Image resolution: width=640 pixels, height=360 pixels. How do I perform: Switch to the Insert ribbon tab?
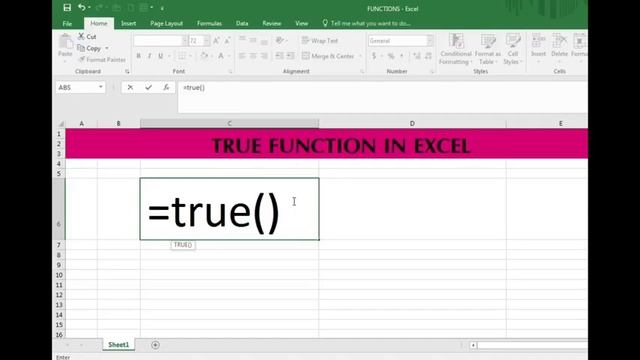pyautogui.click(x=129, y=23)
